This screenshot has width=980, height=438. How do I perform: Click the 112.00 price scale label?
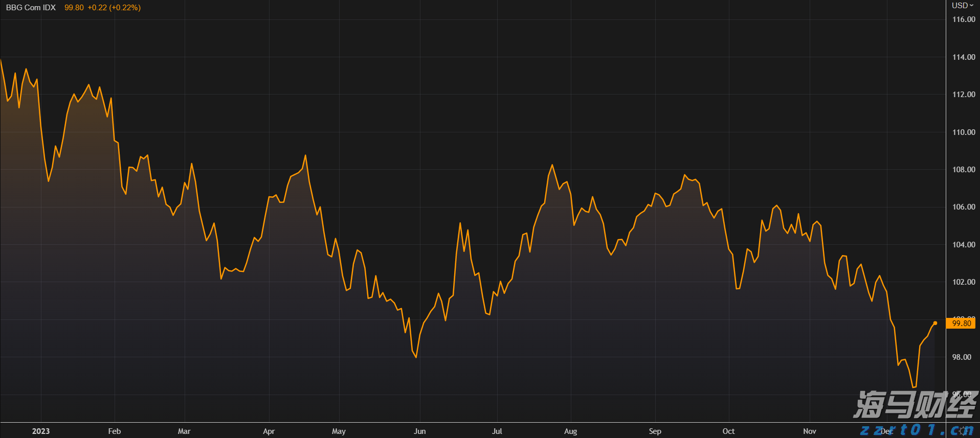click(963, 95)
